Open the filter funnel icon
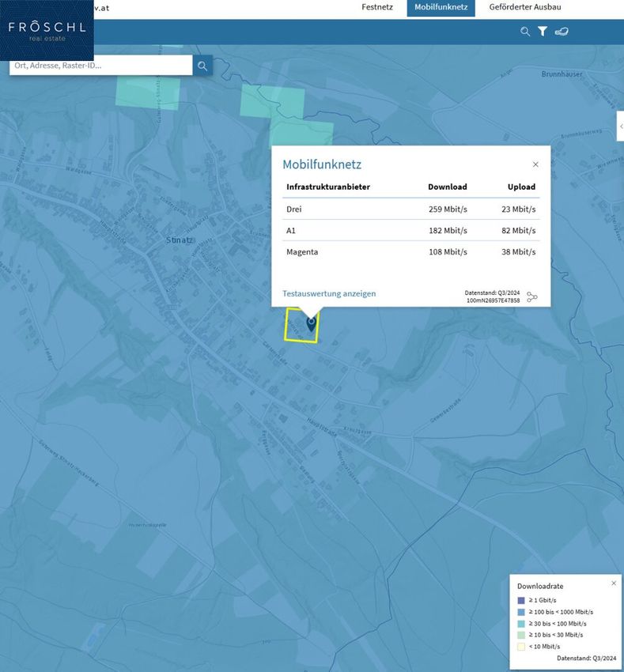 (543, 32)
